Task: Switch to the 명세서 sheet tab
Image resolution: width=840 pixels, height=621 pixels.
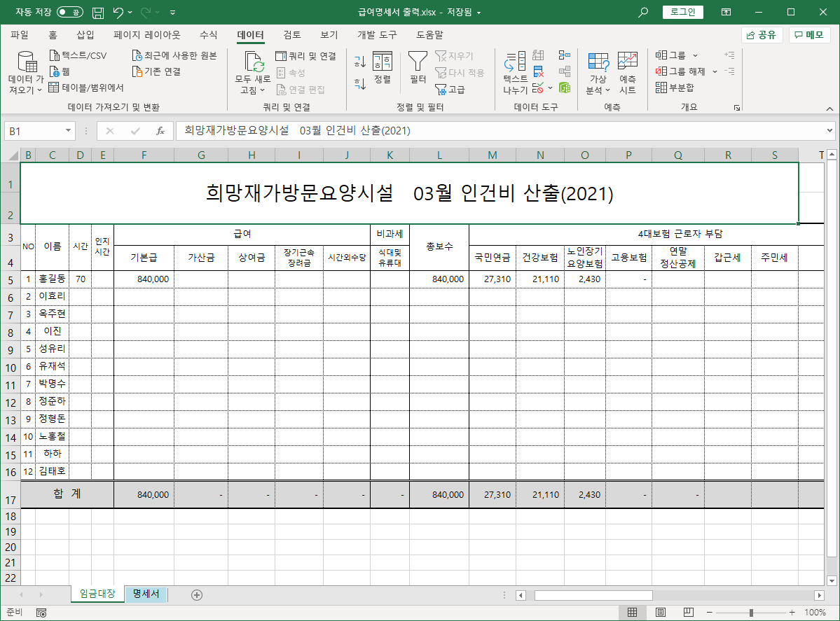Action: click(x=146, y=594)
